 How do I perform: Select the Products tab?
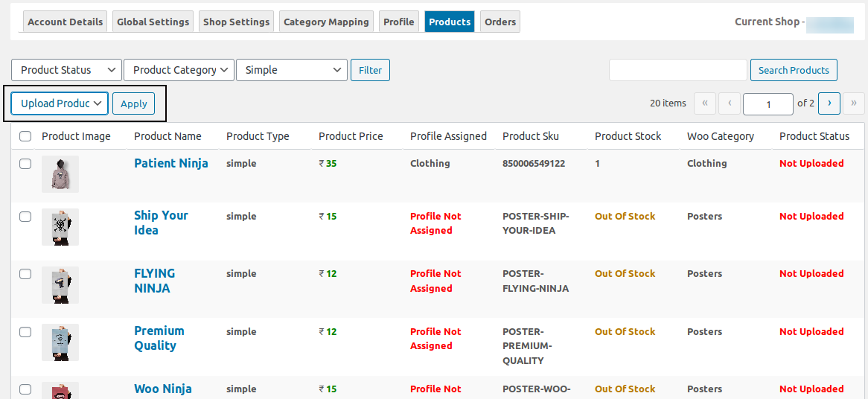(450, 22)
